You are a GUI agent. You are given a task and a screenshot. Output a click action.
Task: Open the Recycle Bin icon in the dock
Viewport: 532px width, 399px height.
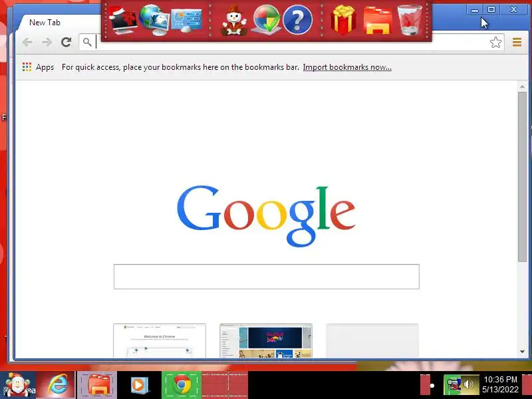click(x=410, y=20)
